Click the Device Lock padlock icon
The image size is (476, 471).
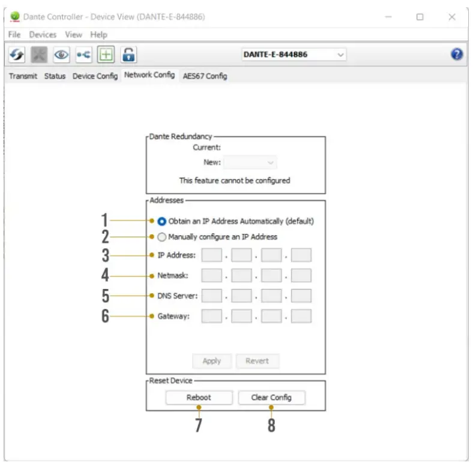click(x=128, y=55)
